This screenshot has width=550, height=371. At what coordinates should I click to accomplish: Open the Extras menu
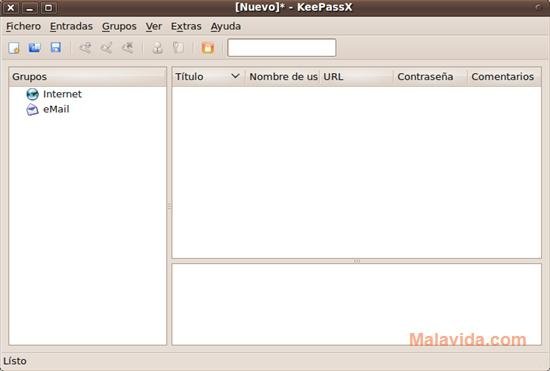click(186, 26)
